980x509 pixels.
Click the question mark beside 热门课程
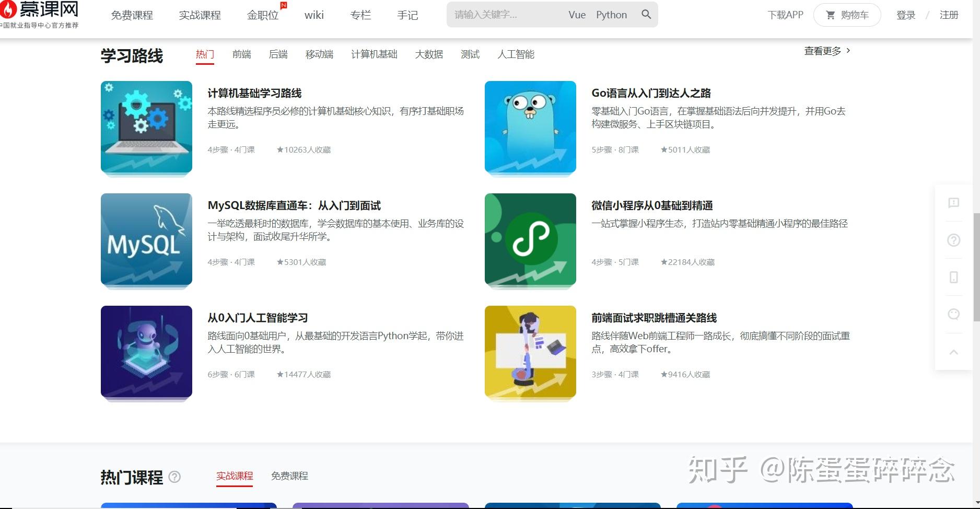click(x=175, y=477)
